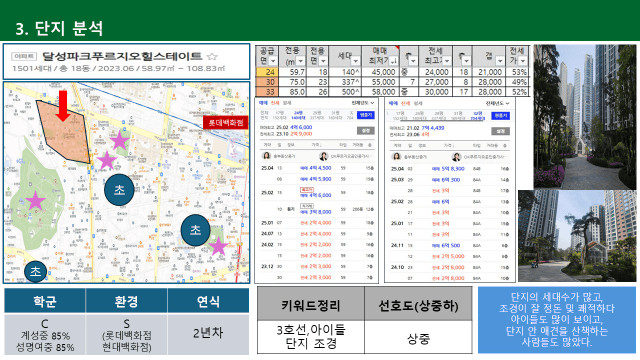Click the gray button beside 7억 4,439 price
The width and height of the screenshot is (640, 360).
(x=500, y=131)
